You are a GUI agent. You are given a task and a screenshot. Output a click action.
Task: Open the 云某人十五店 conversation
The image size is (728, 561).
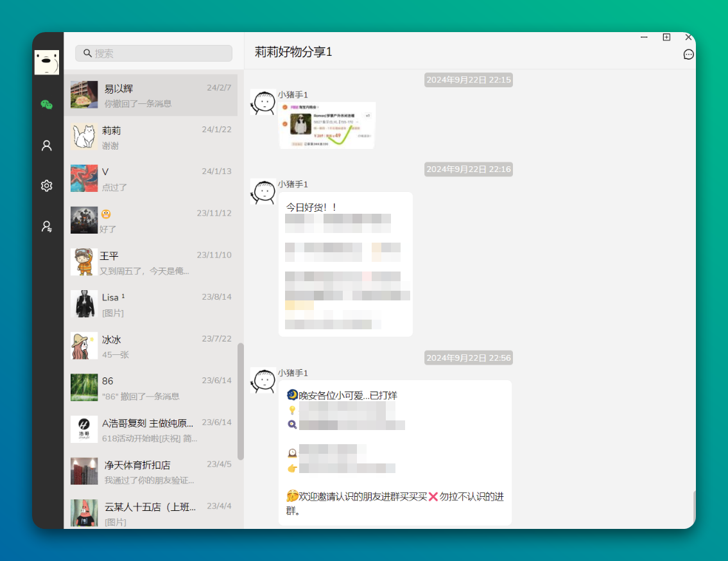click(151, 511)
